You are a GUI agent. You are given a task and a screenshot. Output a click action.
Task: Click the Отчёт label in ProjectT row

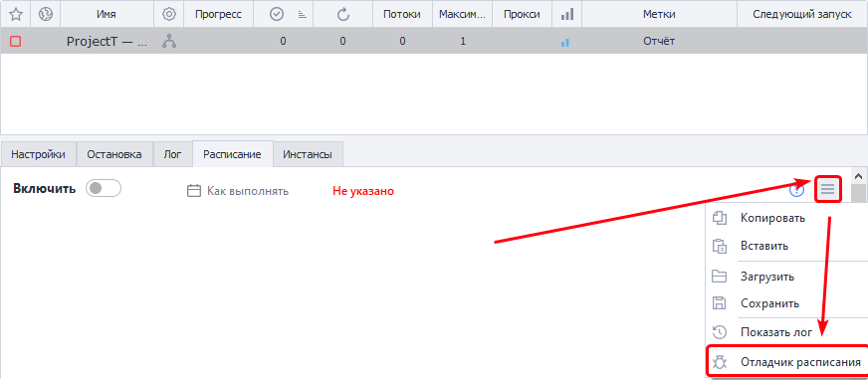659,41
